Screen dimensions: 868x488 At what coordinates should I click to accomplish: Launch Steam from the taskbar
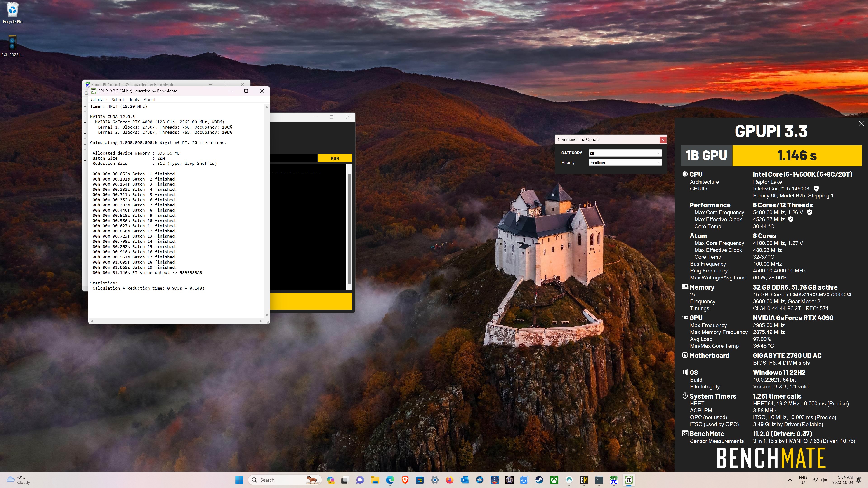(x=539, y=480)
